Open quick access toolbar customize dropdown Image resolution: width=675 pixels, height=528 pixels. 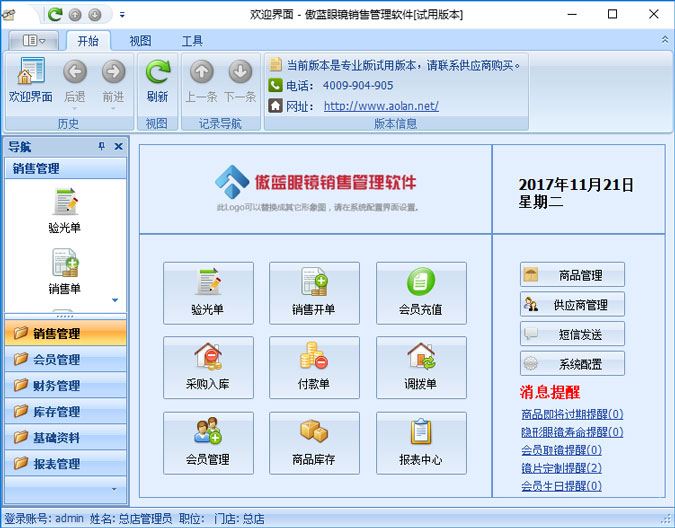point(122,15)
